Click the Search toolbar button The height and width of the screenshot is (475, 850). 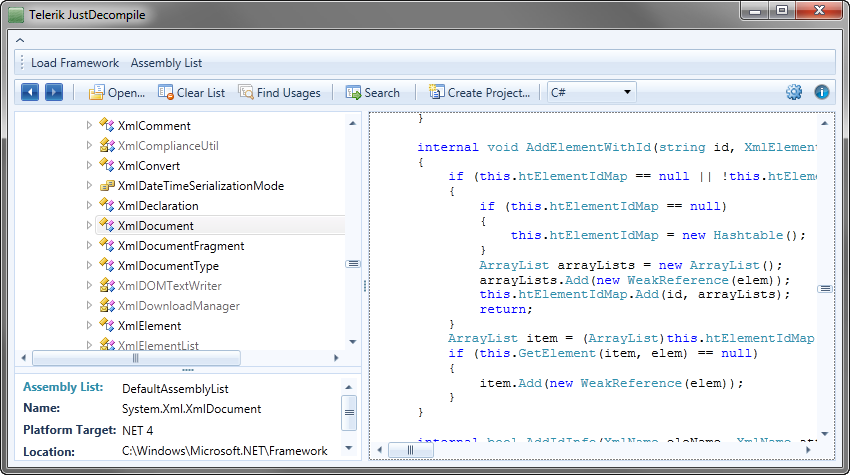373,93
